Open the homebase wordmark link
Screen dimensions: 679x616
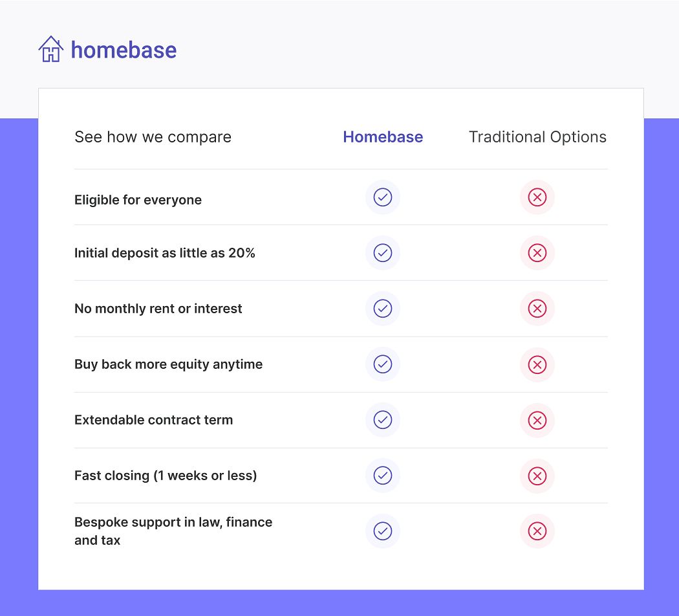[x=124, y=50]
